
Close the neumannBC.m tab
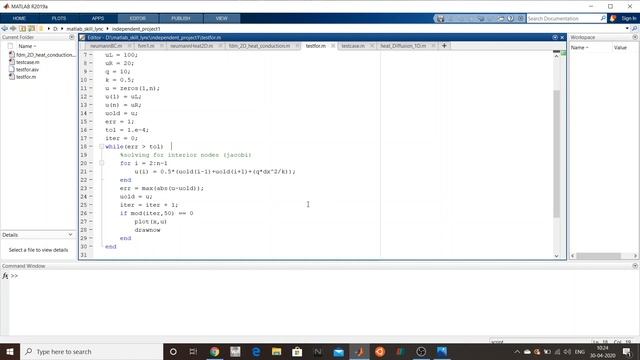point(129,46)
